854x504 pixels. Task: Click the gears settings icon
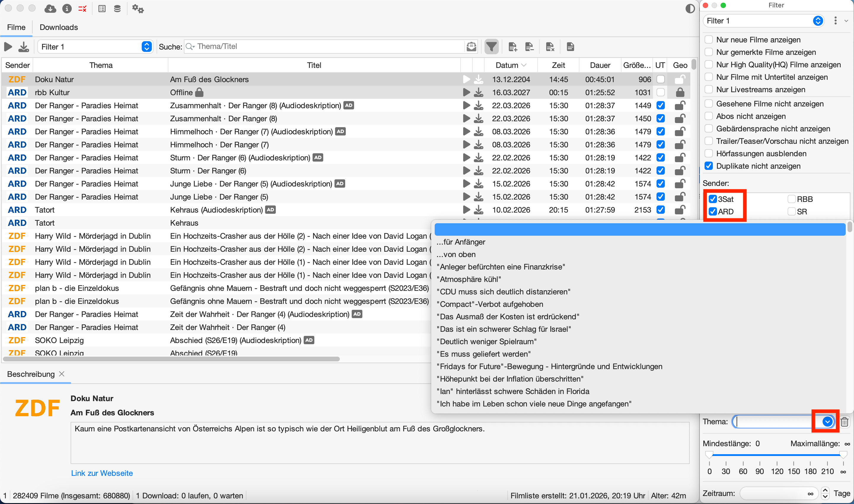pyautogui.click(x=138, y=9)
